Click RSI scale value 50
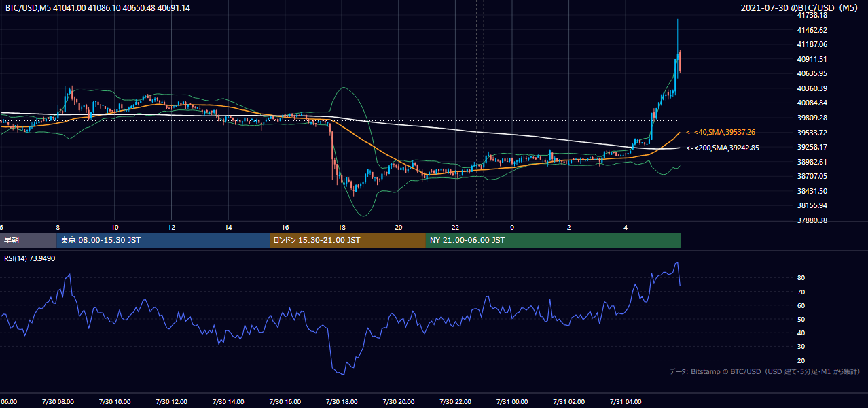Image resolution: width=868 pixels, height=408 pixels. coord(801,319)
